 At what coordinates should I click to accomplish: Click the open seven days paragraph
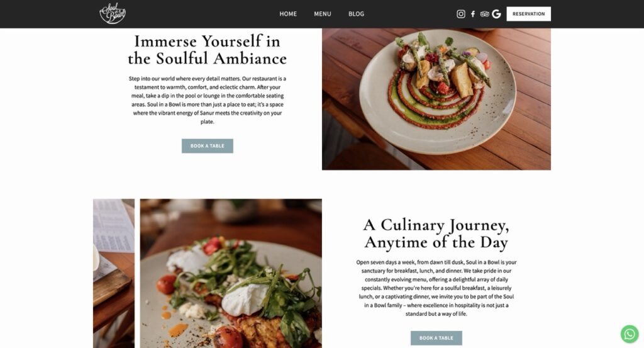tap(436, 288)
